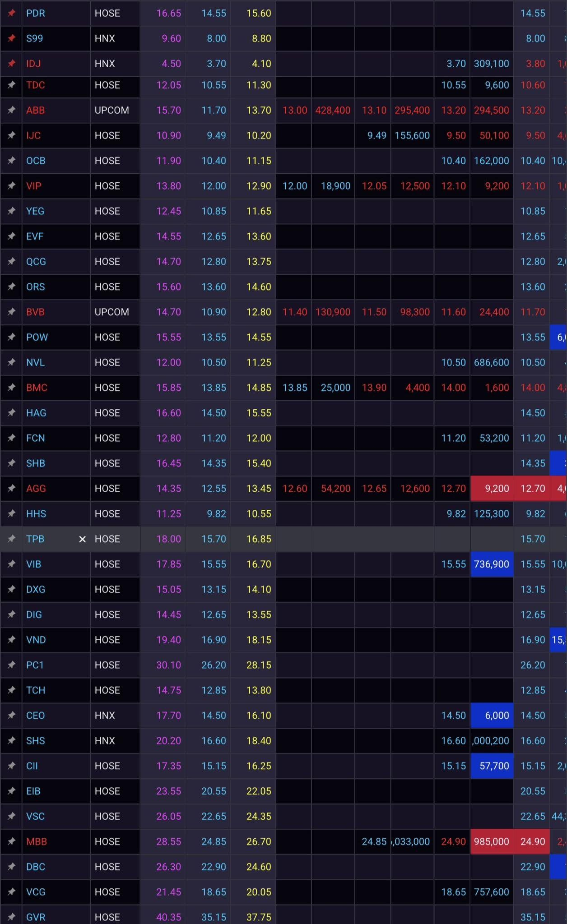Pin the YEG ticker
Screen dimensions: 567x924
(x=11, y=211)
